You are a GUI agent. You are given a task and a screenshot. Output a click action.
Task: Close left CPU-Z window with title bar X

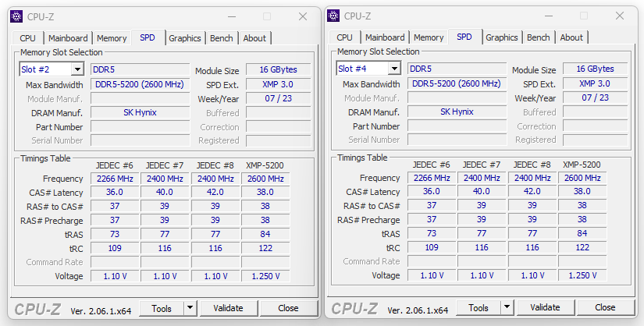(x=303, y=16)
